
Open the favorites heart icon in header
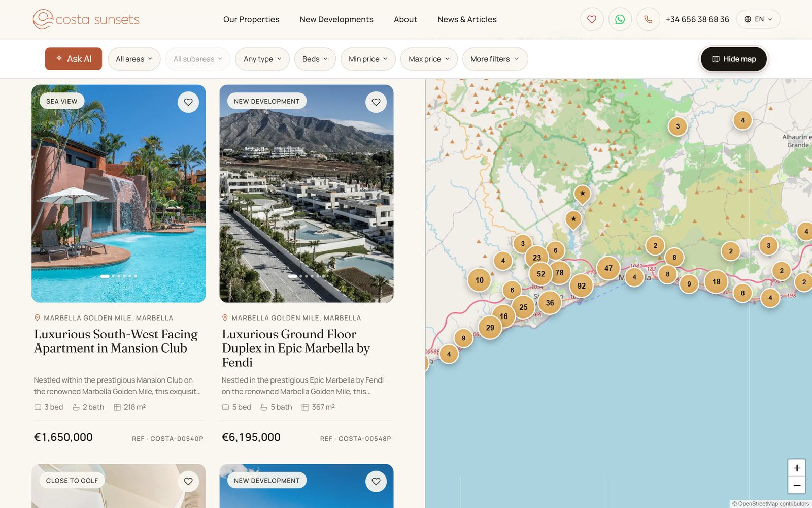click(592, 19)
